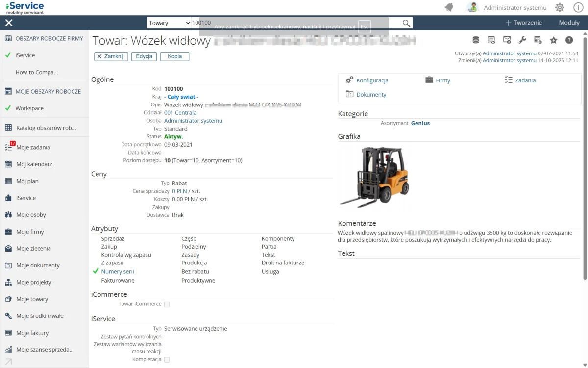Open the settings gear in header
This screenshot has height=368, width=588.
coord(560,7)
